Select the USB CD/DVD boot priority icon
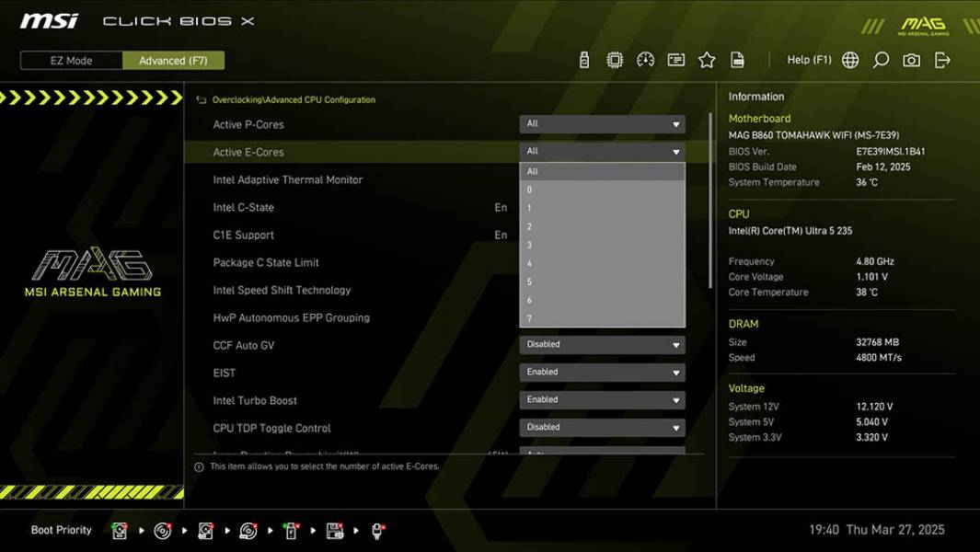 click(x=248, y=531)
